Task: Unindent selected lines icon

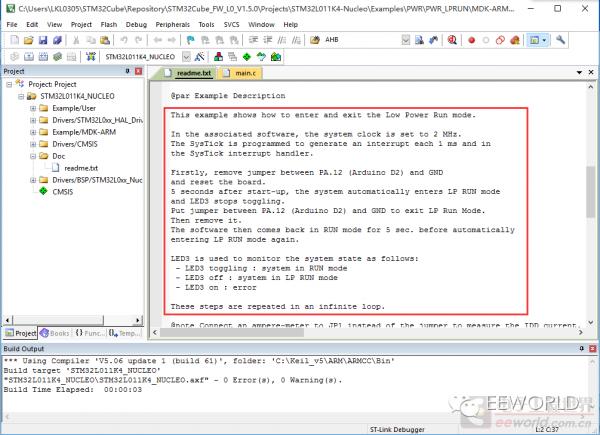Action: (x=267, y=40)
